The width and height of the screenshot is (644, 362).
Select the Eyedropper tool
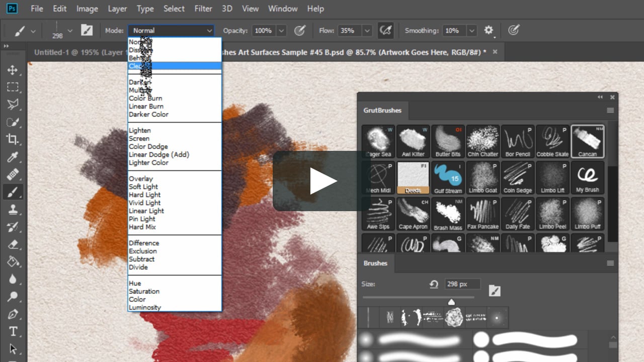tap(13, 157)
